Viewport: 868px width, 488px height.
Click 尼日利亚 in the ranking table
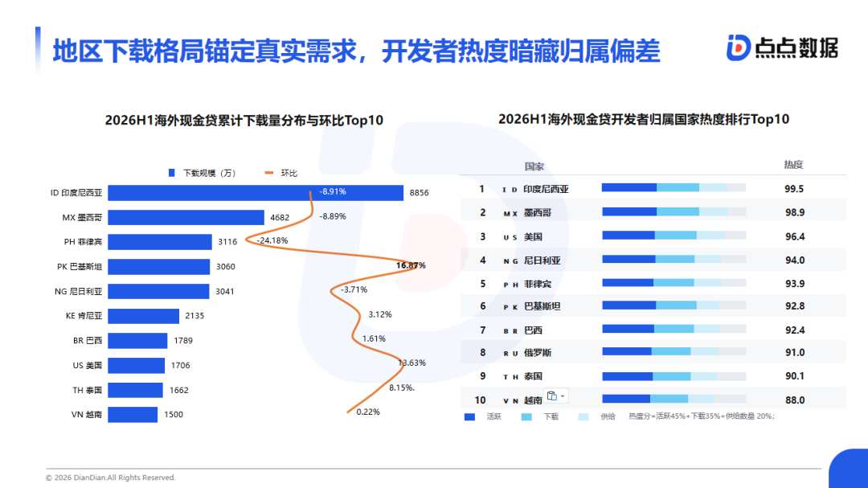pyautogui.click(x=542, y=260)
